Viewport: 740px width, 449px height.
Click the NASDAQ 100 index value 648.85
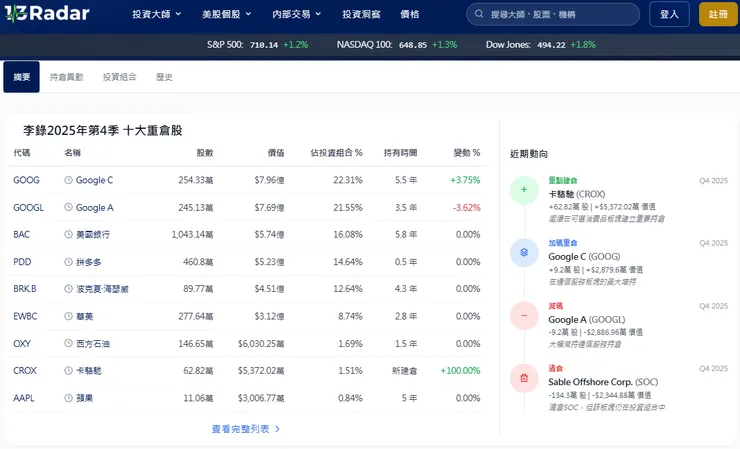[413, 45]
